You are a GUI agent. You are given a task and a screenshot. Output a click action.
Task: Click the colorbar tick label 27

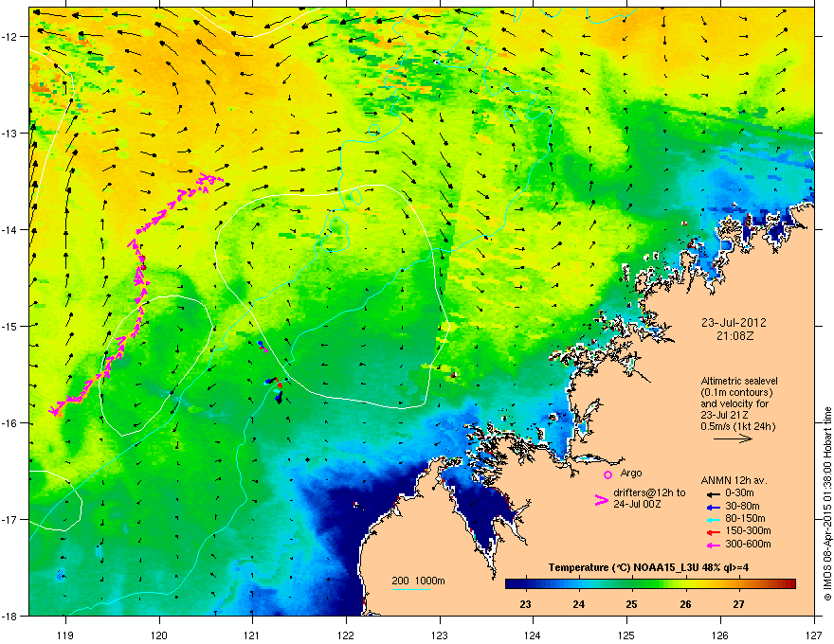[739, 604]
